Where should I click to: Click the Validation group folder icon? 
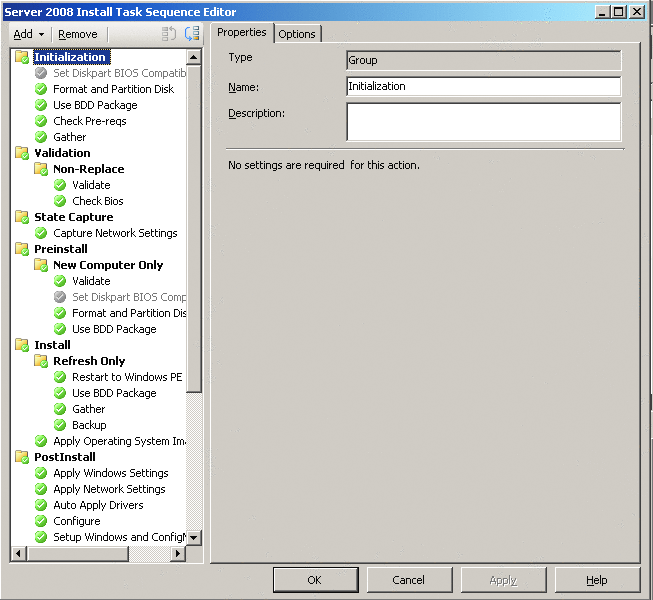click(22, 153)
